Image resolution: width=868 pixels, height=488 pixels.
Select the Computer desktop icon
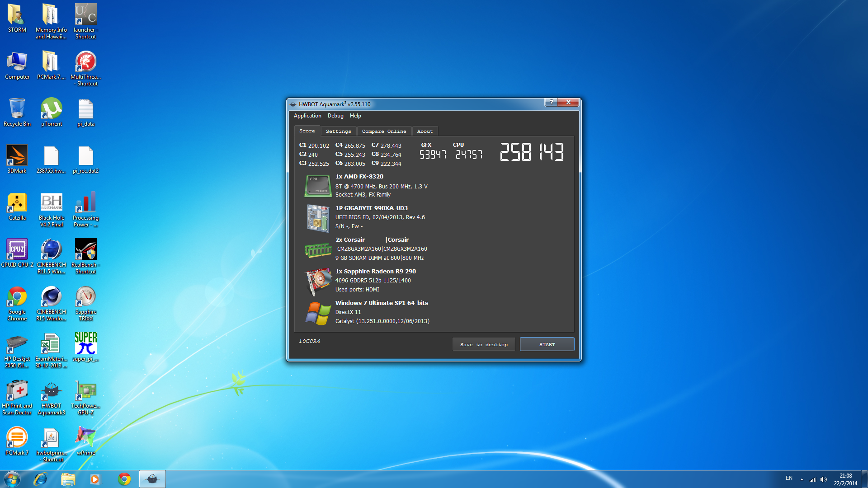17,66
